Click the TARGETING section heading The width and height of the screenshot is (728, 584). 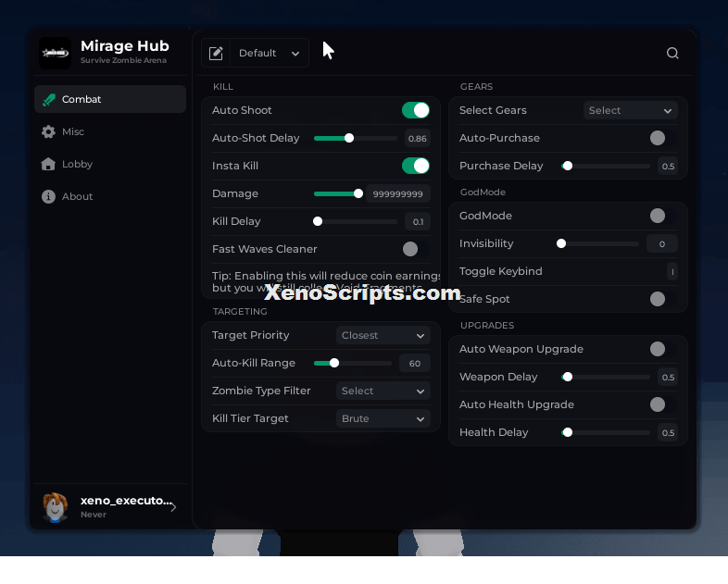[240, 311]
